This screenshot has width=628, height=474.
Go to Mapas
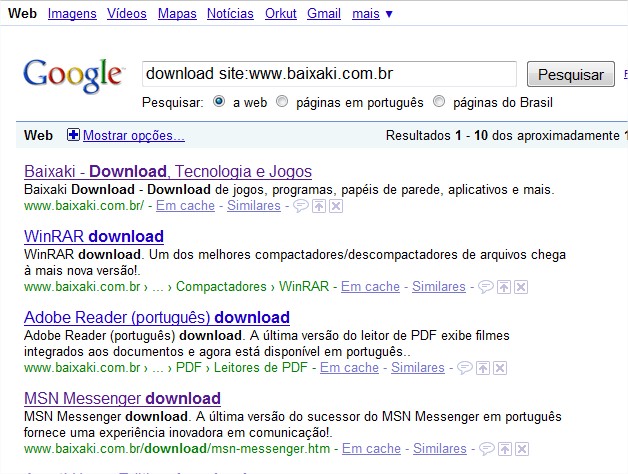pos(177,14)
